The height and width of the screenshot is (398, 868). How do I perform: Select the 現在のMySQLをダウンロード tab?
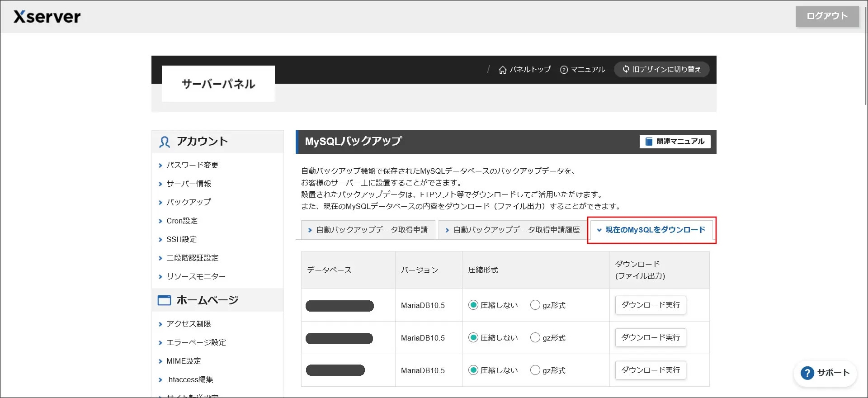coord(651,230)
